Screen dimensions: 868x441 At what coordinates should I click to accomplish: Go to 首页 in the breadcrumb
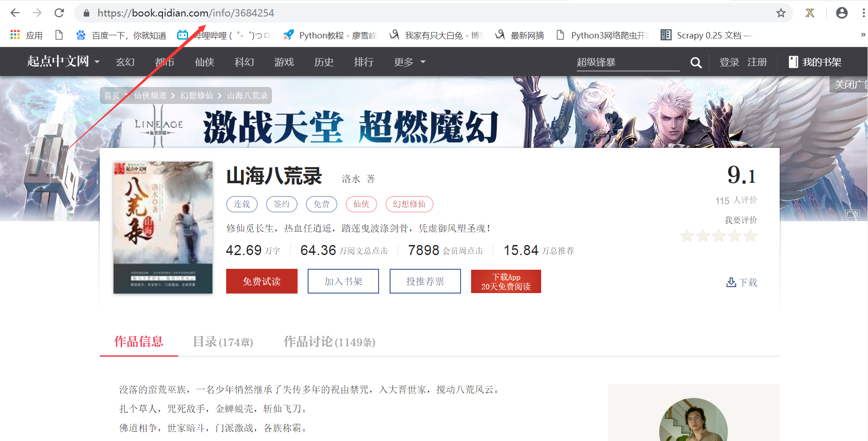point(112,95)
